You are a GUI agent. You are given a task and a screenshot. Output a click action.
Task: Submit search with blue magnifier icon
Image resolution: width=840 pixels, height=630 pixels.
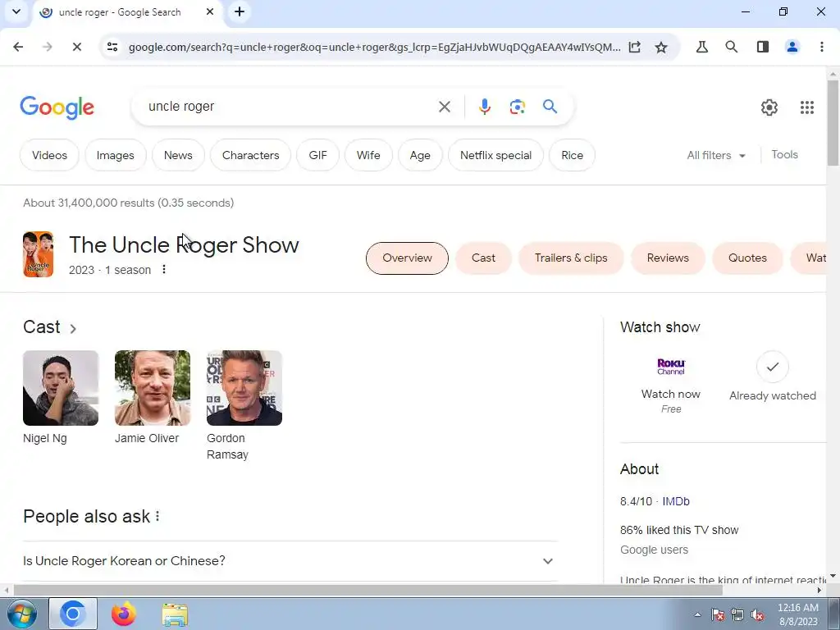550,107
